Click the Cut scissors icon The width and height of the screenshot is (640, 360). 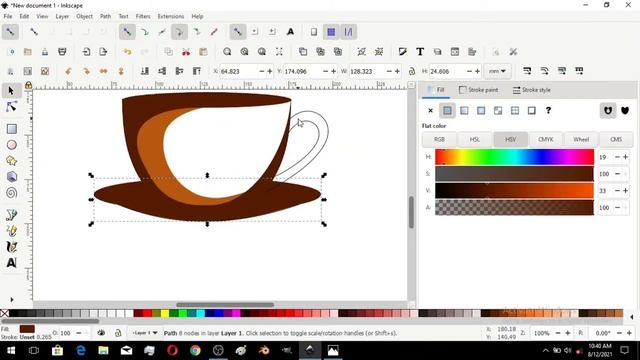point(186,52)
